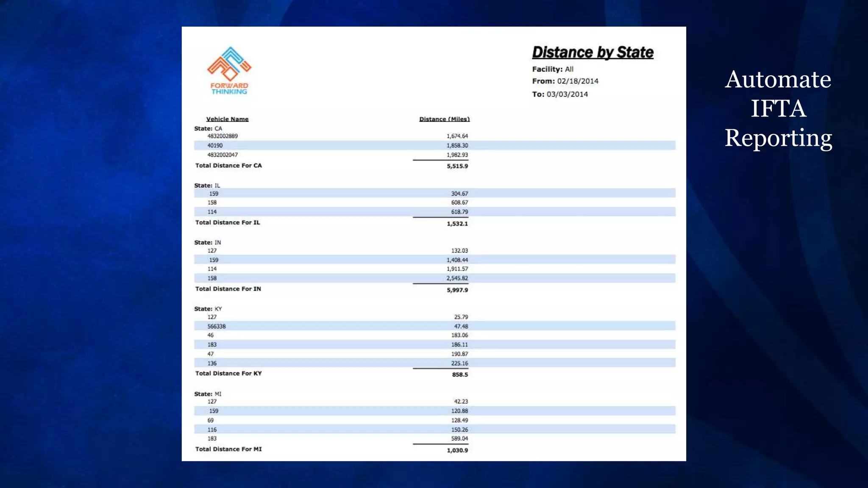Image resolution: width=868 pixels, height=488 pixels.
Task: Click the Distance (Miles) column header
Action: pyautogui.click(x=444, y=119)
